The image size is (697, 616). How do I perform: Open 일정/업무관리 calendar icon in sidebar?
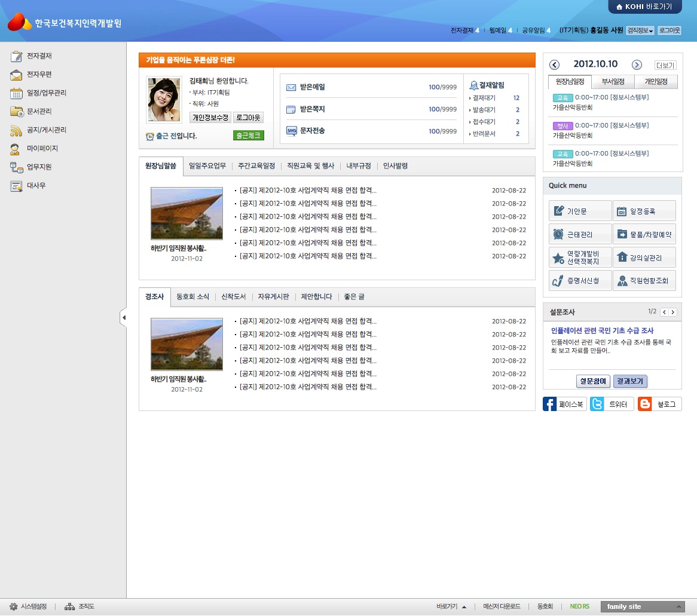click(x=16, y=93)
